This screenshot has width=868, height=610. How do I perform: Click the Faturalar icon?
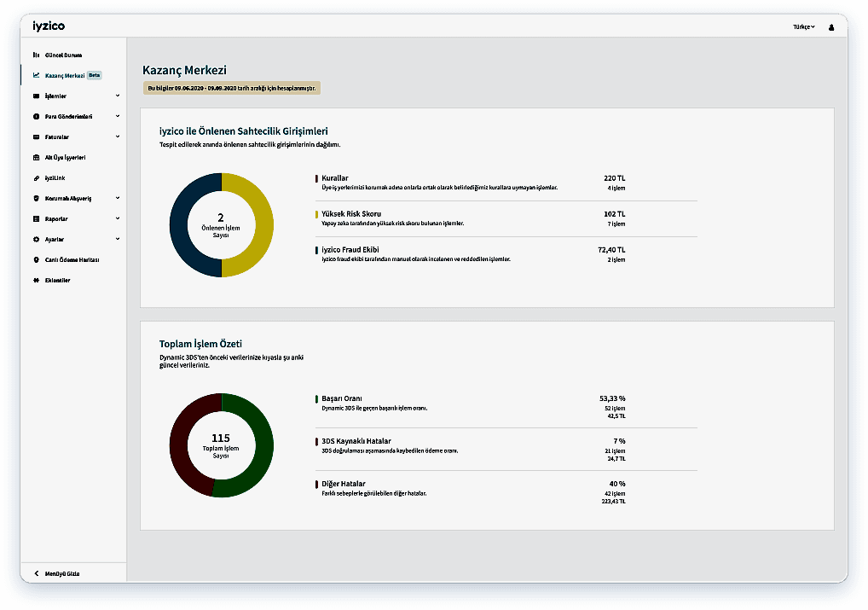pos(36,137)
